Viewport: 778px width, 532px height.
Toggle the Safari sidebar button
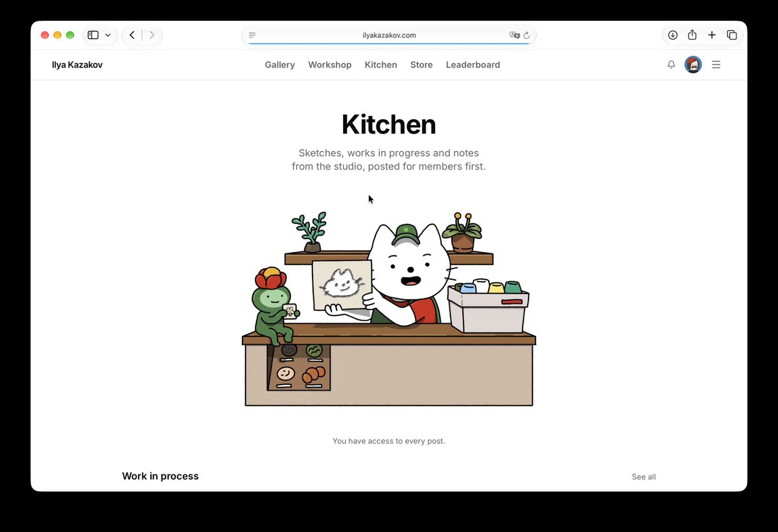(x=93, y=35)
